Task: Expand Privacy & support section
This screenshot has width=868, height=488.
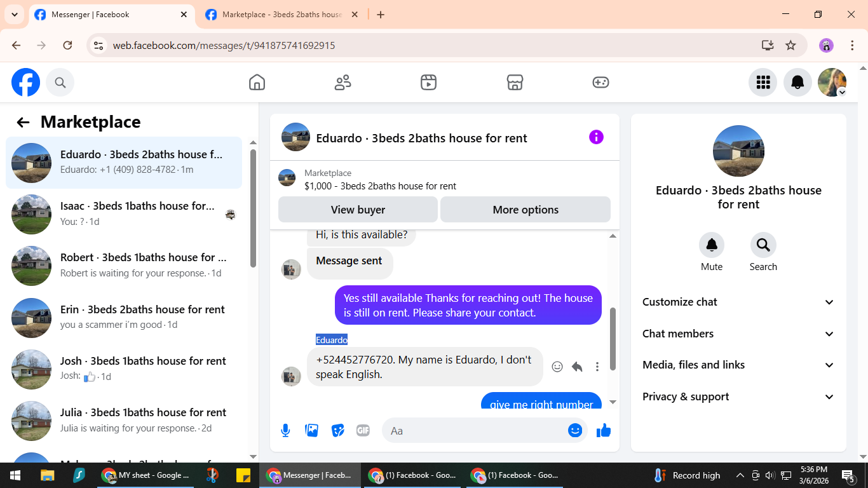Action: pos(738,396)
